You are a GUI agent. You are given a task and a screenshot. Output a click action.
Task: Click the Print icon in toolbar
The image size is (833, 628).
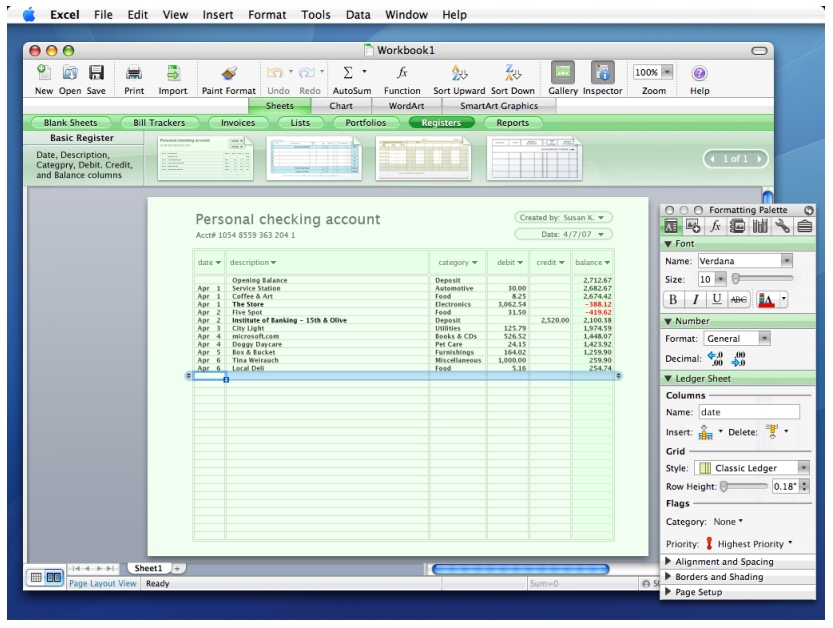(x=133, y=73)
